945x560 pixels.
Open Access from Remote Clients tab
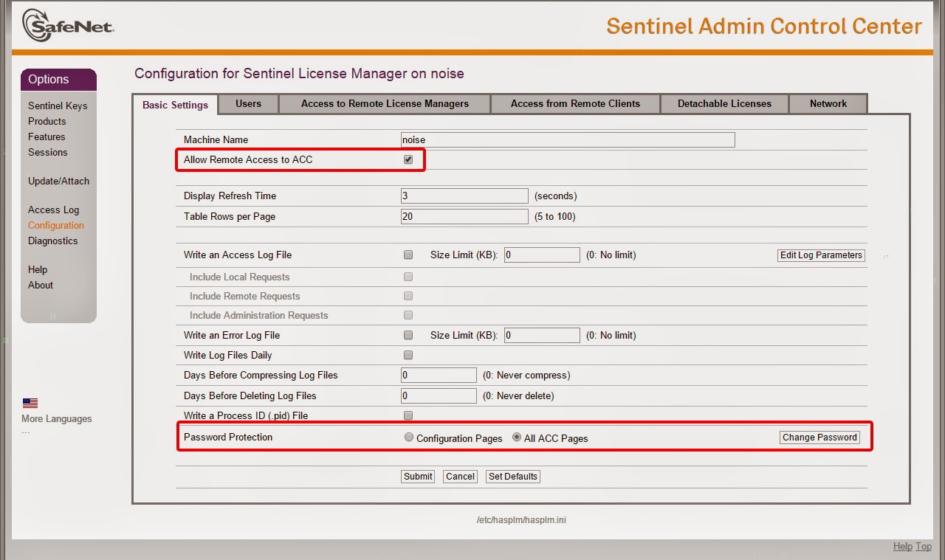tap(575, 103)
